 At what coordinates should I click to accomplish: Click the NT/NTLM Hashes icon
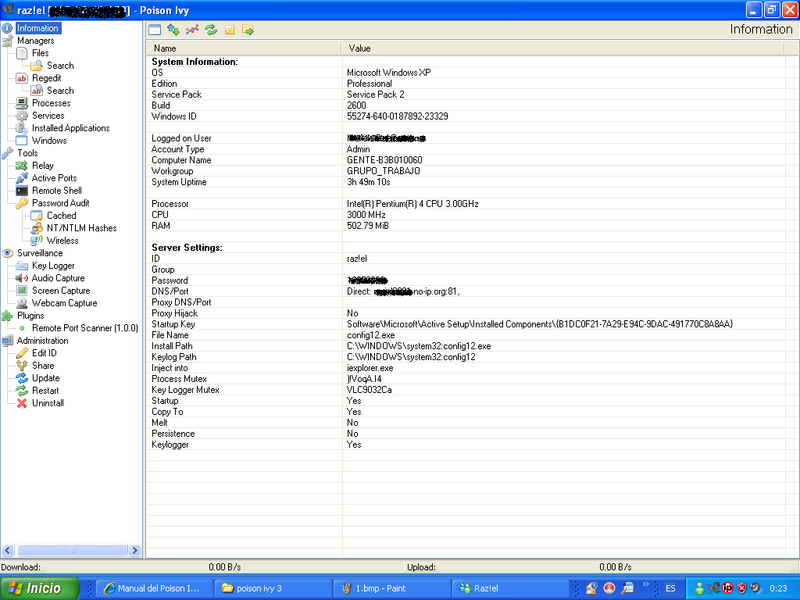coord(37,228)
